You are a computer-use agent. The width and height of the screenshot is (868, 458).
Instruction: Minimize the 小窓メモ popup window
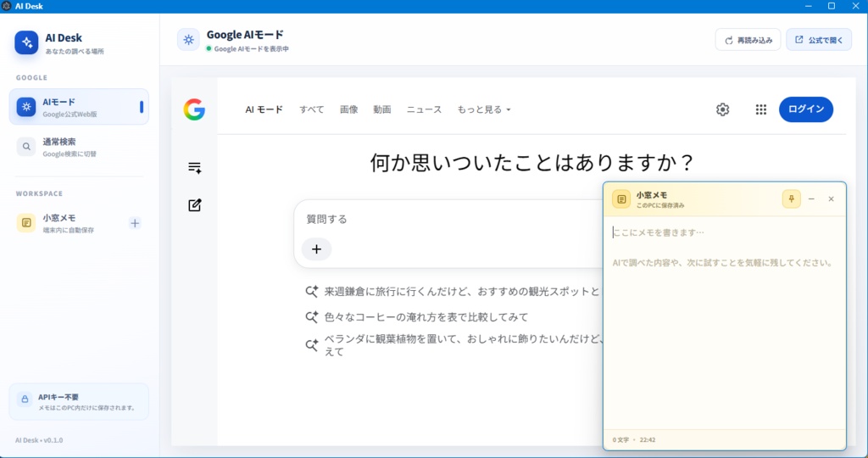click(x=811, y=198)
